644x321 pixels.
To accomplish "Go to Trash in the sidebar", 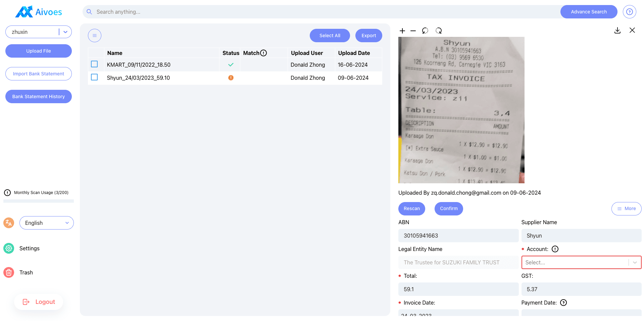I will click(26, 272).
